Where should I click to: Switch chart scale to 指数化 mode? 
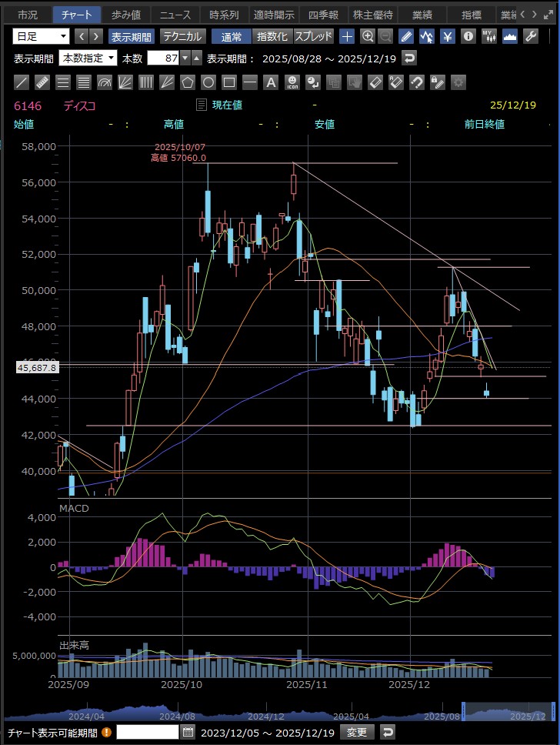(x=272, y=36)
